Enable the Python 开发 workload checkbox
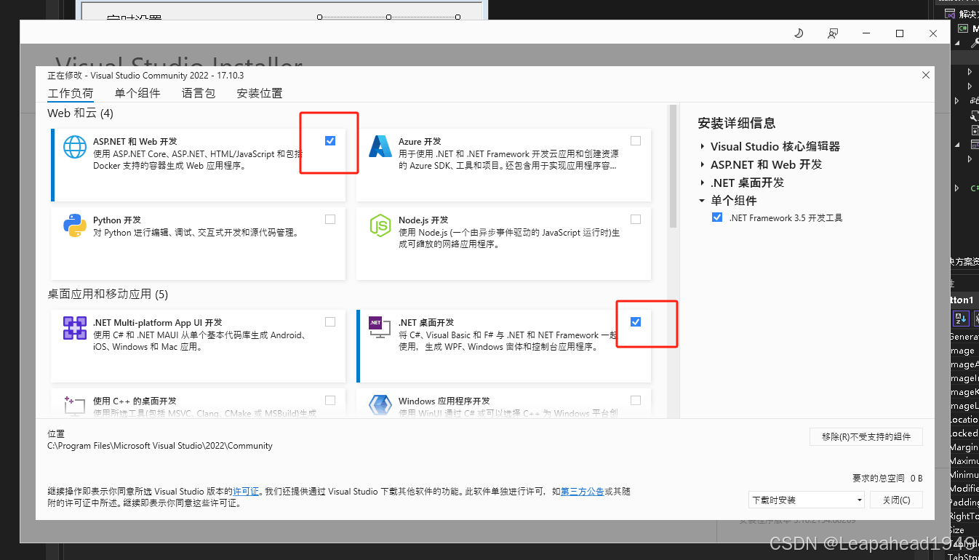Image resolution: width=979 pixels, height=560 pixels. [330, 219]
